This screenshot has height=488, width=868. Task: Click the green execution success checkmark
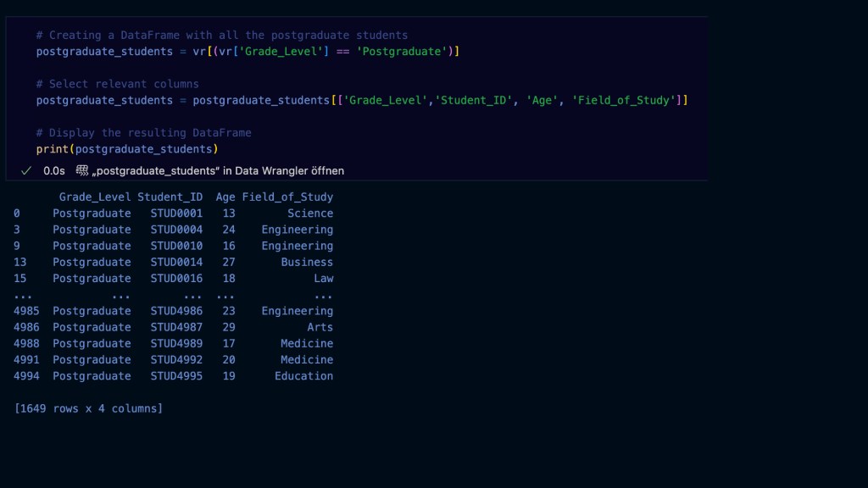(x=26, y=170)
